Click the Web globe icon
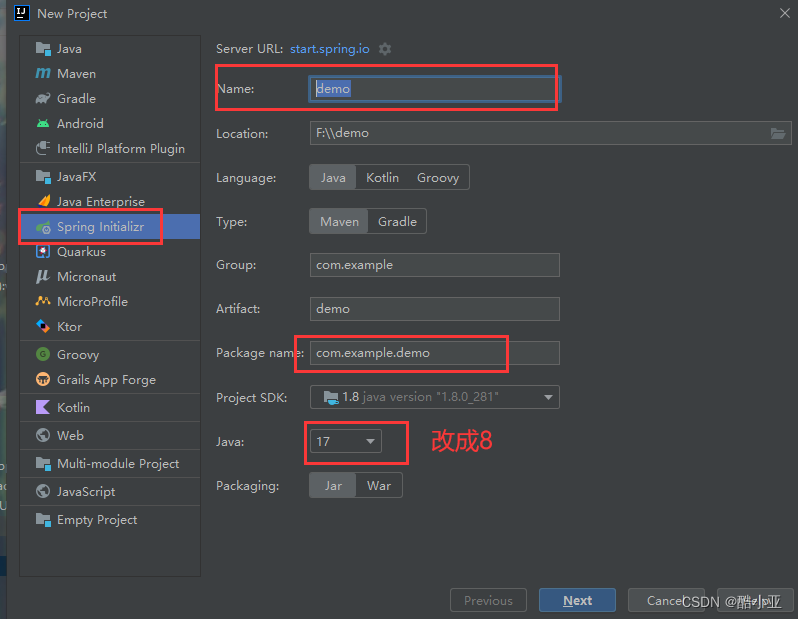This screenshot has width=798, height=619. [x=43, y=435]
